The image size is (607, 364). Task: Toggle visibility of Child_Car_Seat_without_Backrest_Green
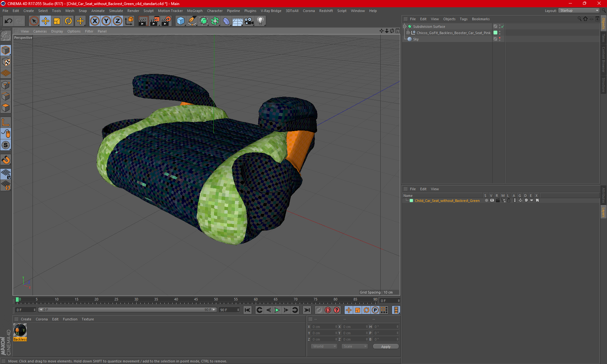(491, 200)
